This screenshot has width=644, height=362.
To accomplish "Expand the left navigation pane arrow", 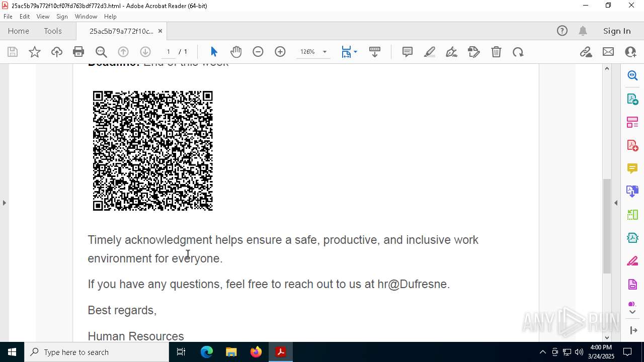I will coord(4,203).
